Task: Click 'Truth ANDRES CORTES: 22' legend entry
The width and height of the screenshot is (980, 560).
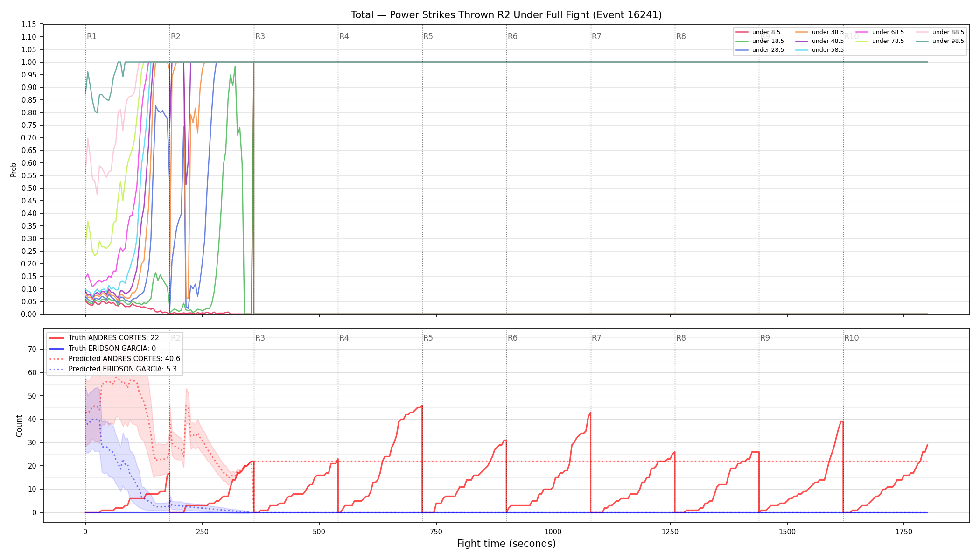Action: pos(104,338)
